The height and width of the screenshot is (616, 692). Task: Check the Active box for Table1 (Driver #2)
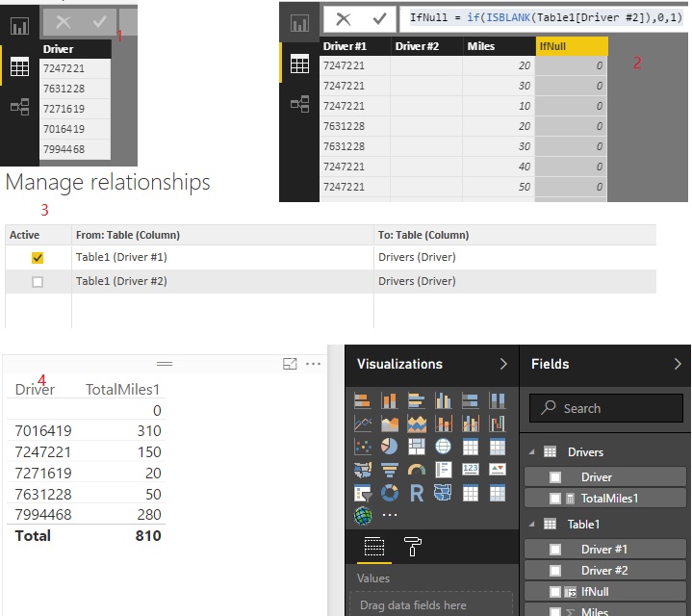(38, 281)
